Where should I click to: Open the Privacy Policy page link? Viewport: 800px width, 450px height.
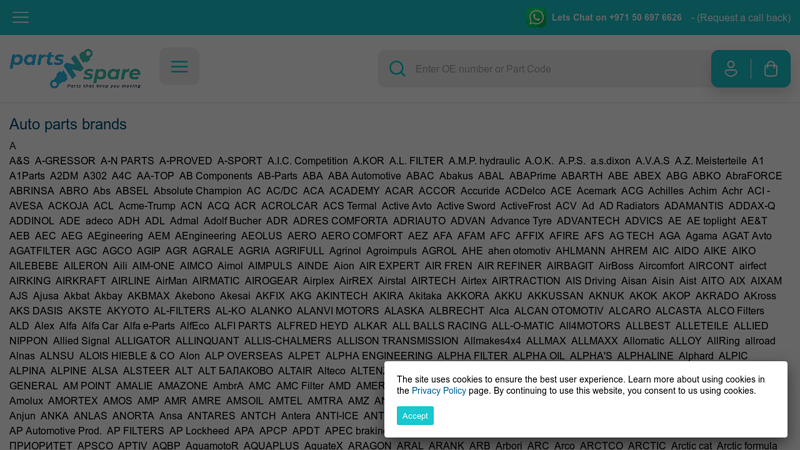[438, 391]
